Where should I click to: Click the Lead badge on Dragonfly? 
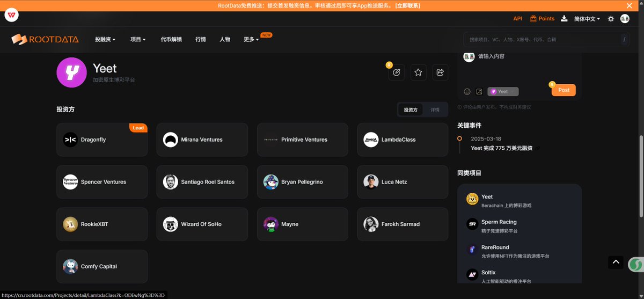click(x=138, y=128)
